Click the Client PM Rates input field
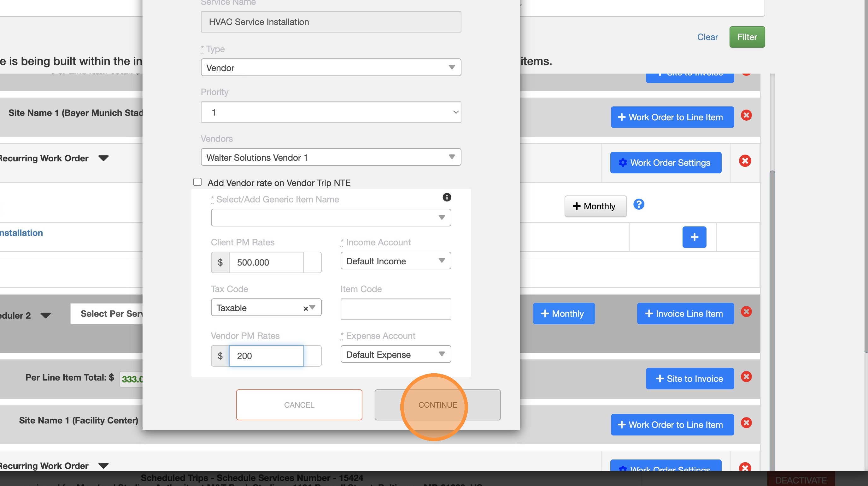 (x=266, y=262)
